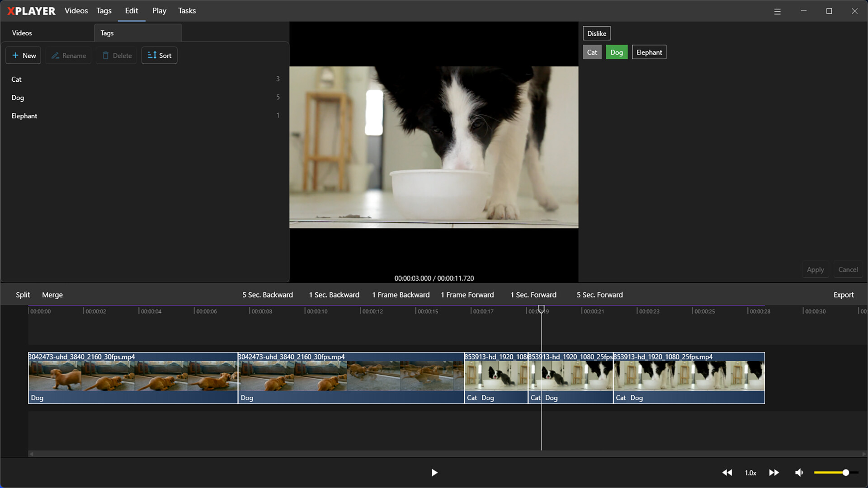Sort the tags list

tap(160, 56)
